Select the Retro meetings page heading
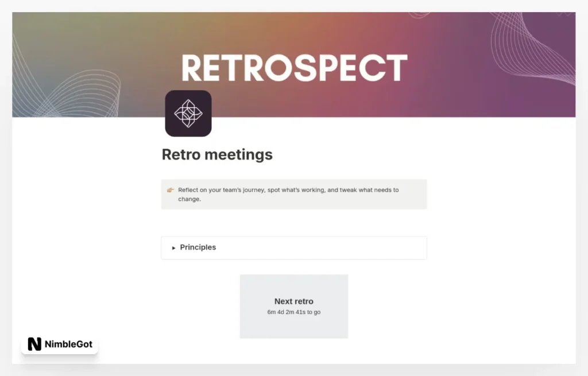 pos(217,154)
